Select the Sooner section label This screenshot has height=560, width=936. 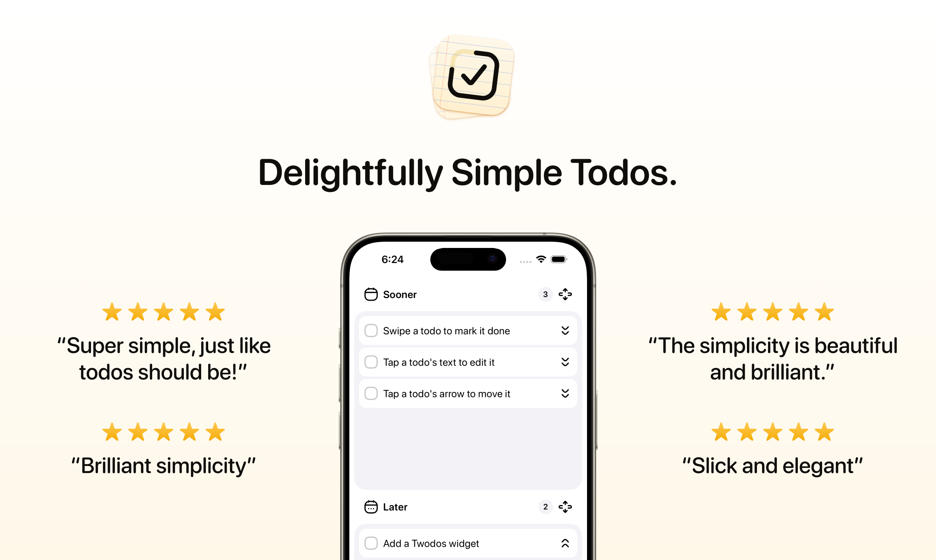point(401,294)
